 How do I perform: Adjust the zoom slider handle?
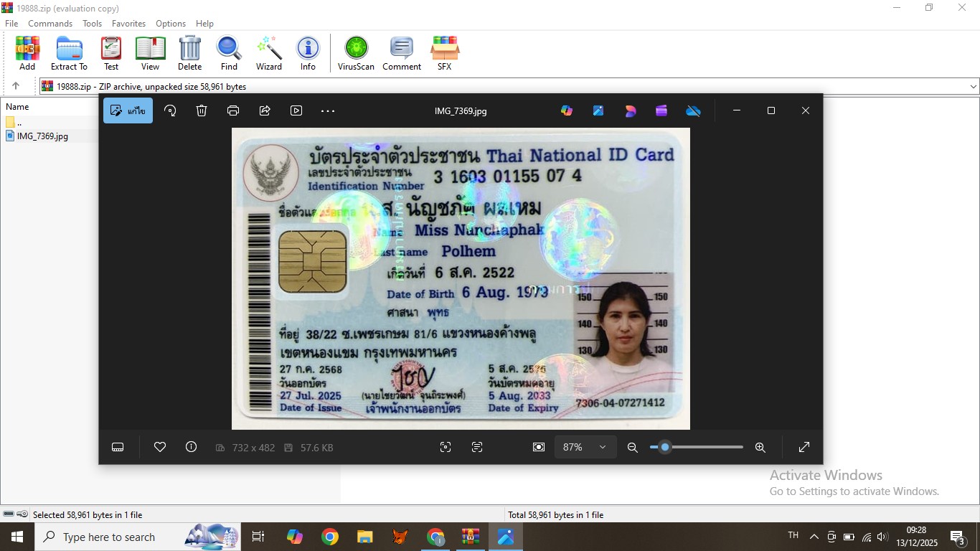point(665,447)
